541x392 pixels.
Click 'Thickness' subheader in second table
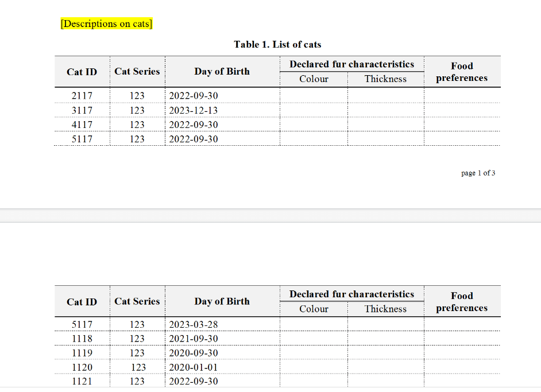[385, 309]
